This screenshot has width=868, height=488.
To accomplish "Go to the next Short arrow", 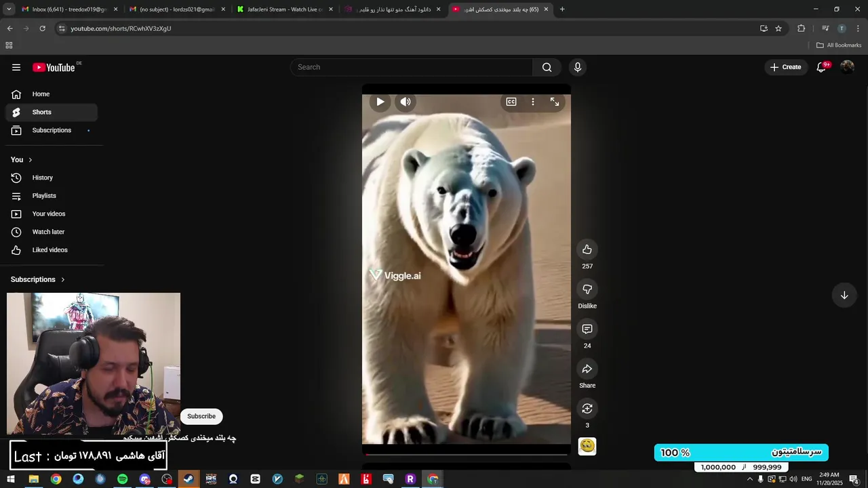I will tap(844, 296).
